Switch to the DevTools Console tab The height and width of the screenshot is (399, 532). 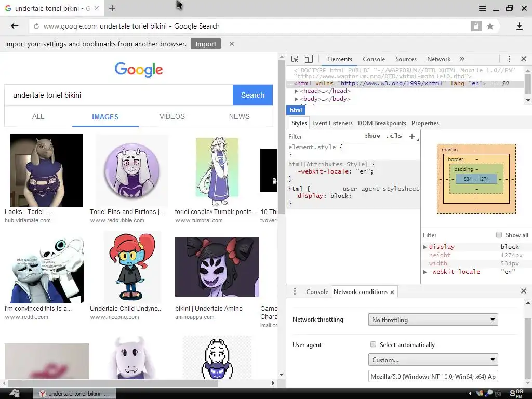(x=374, y=59)
